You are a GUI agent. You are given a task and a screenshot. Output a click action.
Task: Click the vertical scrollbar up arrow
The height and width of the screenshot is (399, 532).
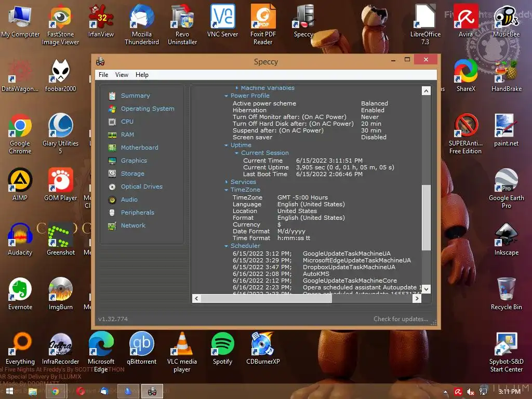point(426,90)
